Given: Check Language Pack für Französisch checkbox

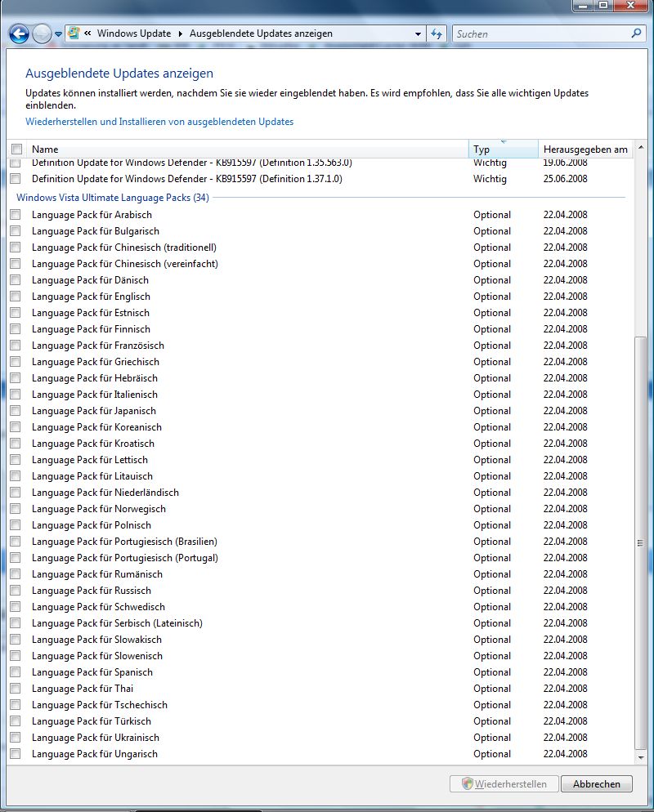Looking at the screenshot, I should [x=16, y=346].
